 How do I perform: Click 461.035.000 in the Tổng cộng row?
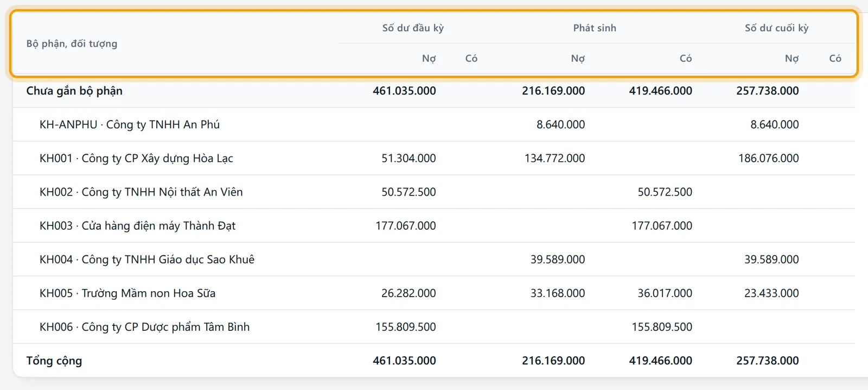coord(404,360)
